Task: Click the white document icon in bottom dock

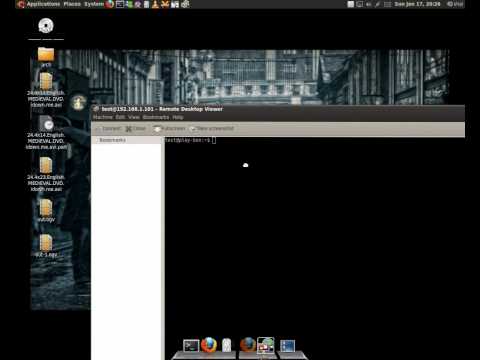Action: (x=227, y=345)
